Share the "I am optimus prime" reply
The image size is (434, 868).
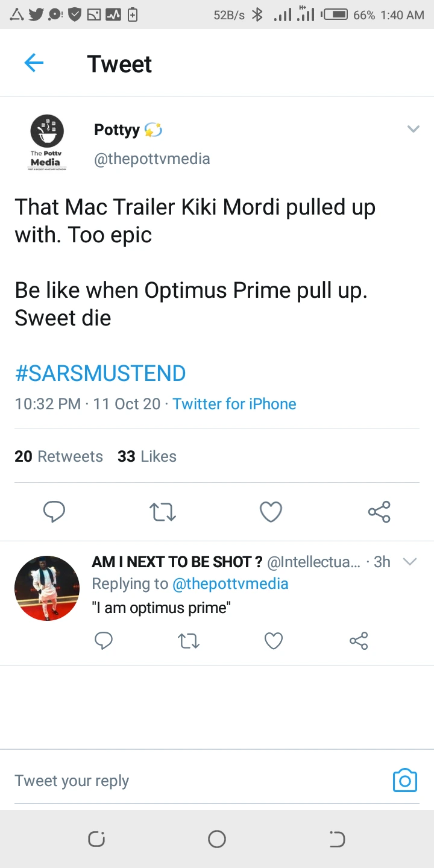coord(359,641)
